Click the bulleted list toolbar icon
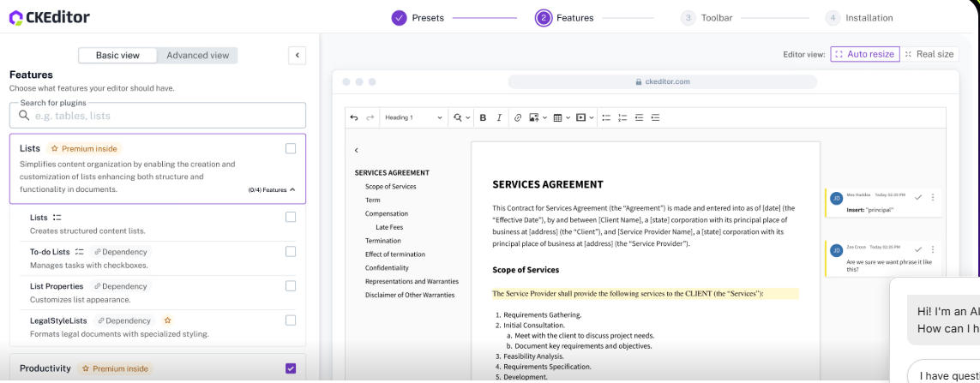Viewport: 980px width, 383px height. point(606,117)
